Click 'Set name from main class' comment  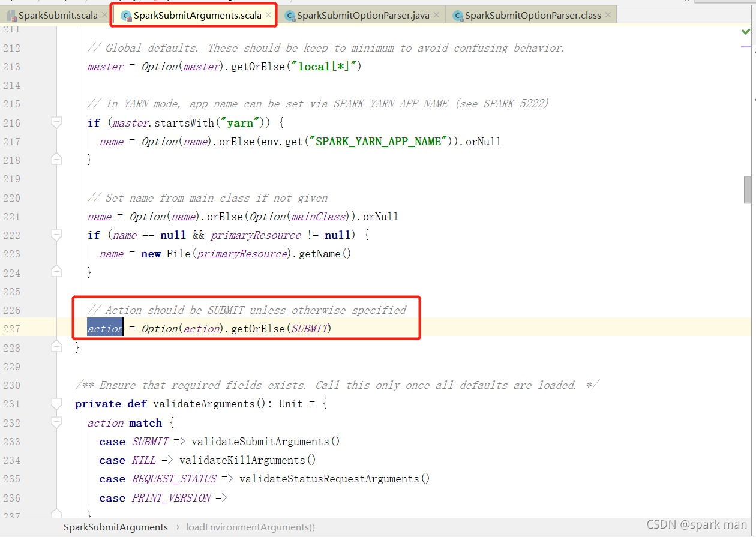pyautogui.click(x=208, y=198)
